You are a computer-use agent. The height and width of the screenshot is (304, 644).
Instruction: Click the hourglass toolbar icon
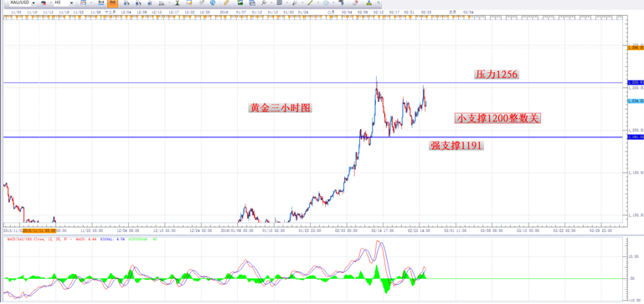coord(177,3)
